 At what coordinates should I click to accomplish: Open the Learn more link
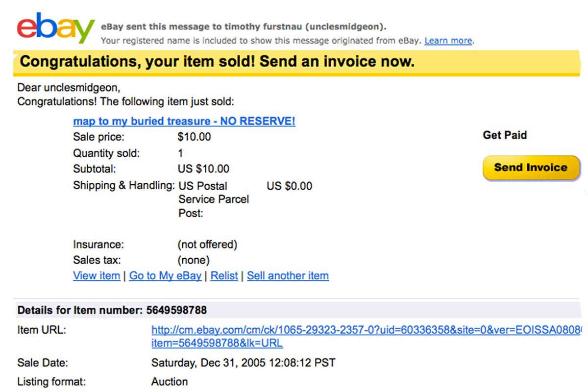[448, 41]
